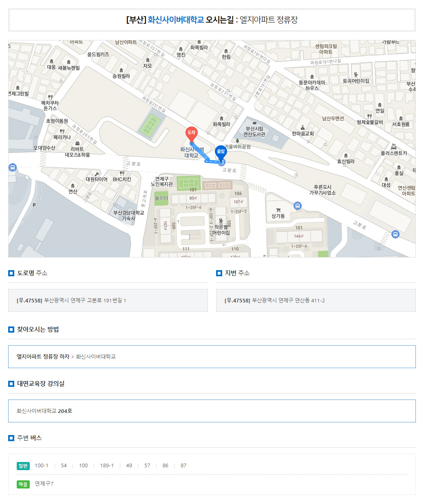Image resolution: width=424 pixels, height=504 pixels.
Task: Select the bus stop icon beside 상가동
Action: pos(298,206)
